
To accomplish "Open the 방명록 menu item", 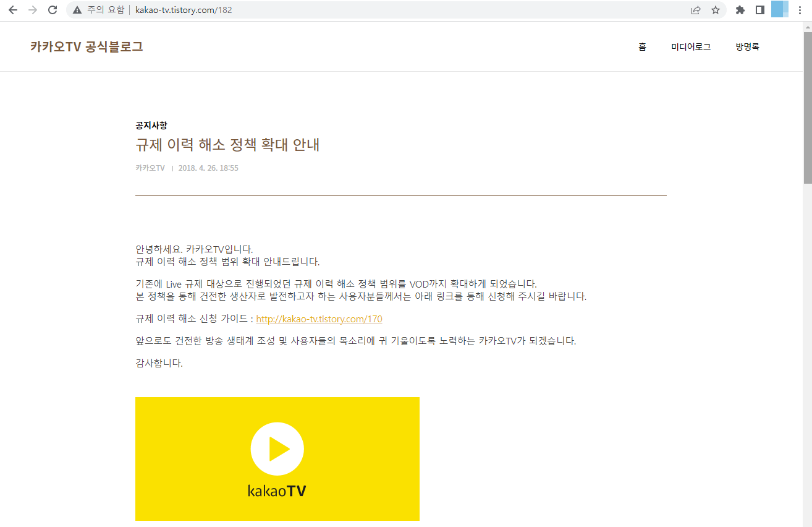I will point(747,46).
